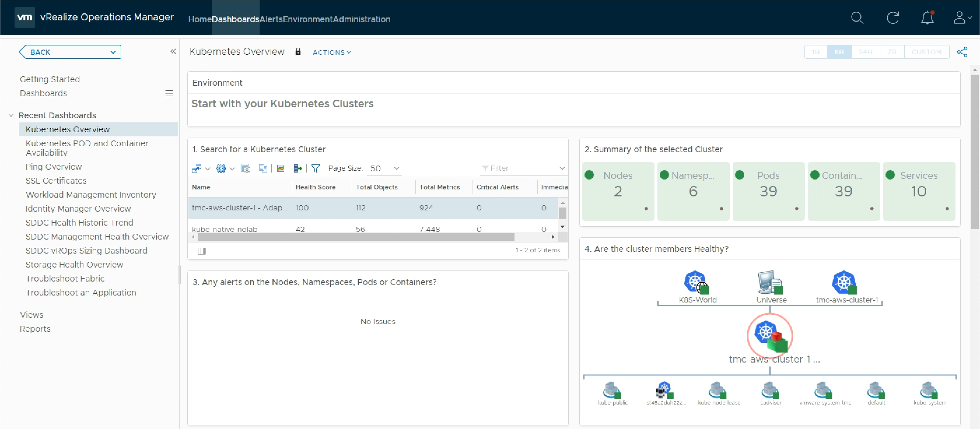Click the export arrow icon in cluster toolbar
980x429 pixels.
(x=298, y=168)
